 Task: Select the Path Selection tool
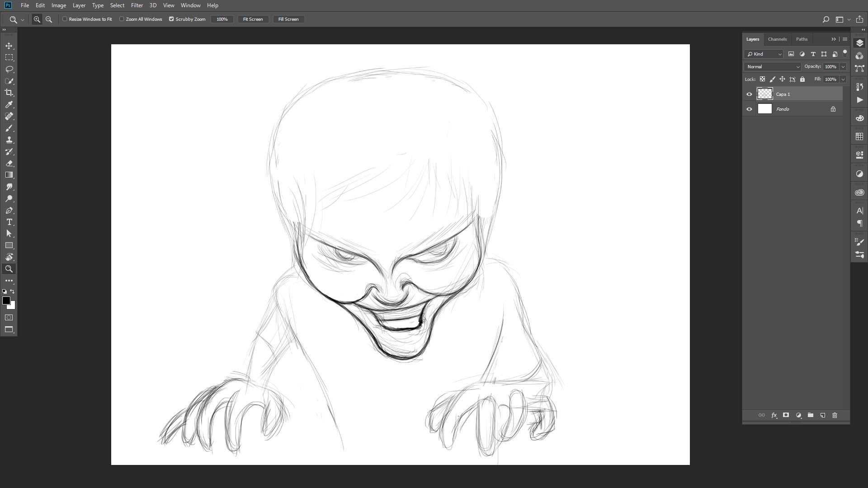9,234
